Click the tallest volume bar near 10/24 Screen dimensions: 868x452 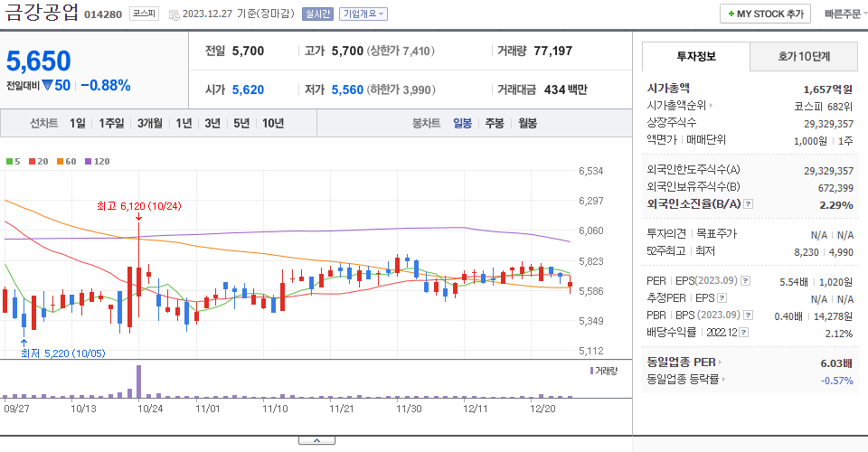click(x=138, y=381)
